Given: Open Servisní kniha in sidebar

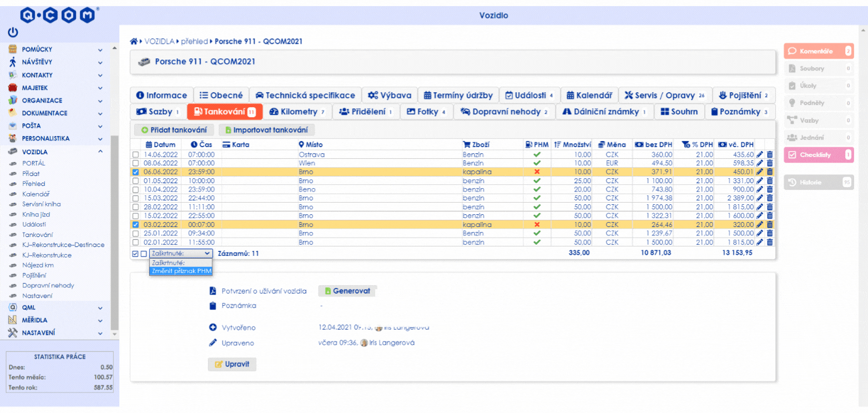Looking at the screenshot, I should (x=42, y=204).
